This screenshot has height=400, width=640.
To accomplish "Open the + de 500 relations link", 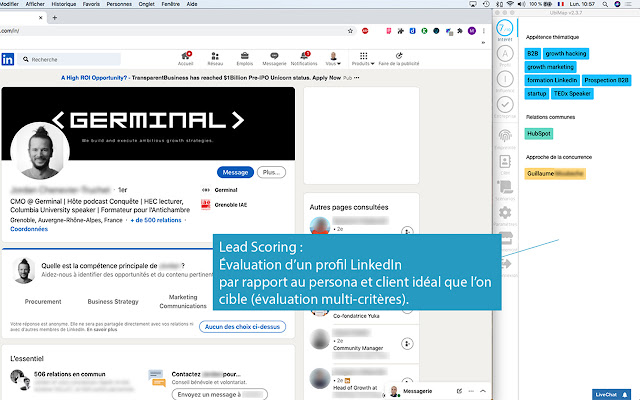I will [156, 220].
